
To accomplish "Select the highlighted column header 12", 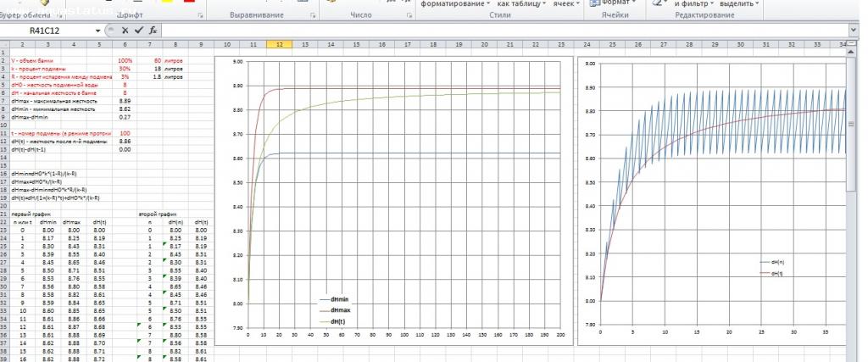I will (x=280, y=44).
